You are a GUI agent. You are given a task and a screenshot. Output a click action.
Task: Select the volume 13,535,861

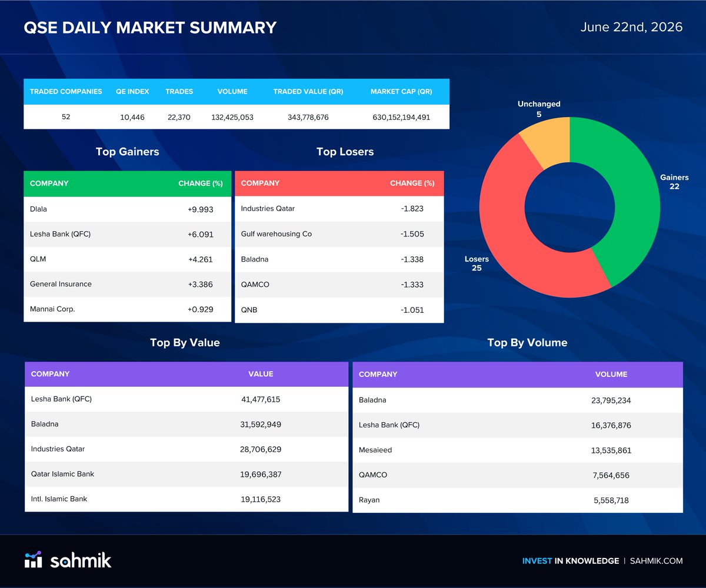pyautogui.click(x=611, y=450)
